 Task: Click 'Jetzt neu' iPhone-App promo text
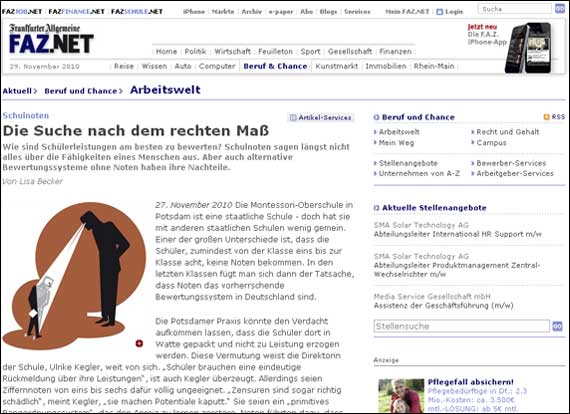coord(487,35)
